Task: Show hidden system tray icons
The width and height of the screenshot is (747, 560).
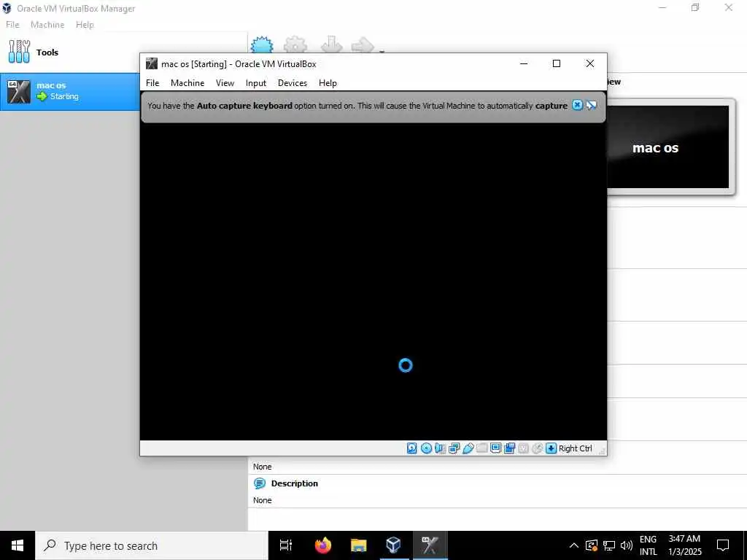Action: [x=574, y=545]
